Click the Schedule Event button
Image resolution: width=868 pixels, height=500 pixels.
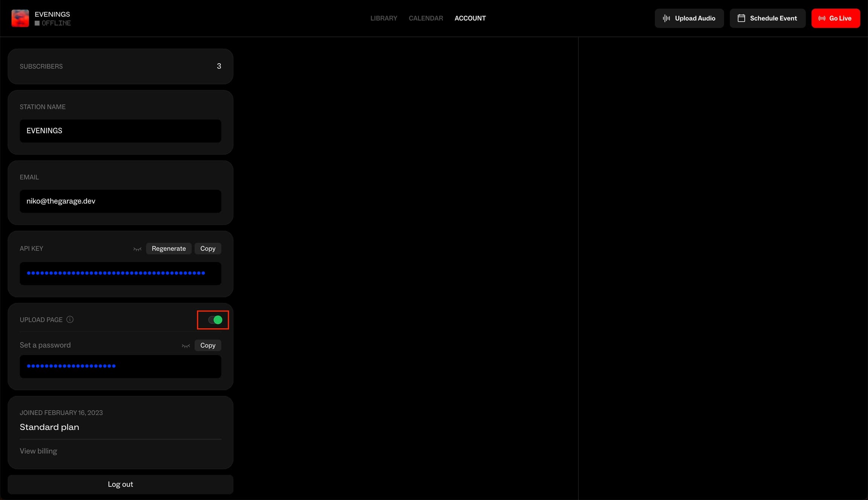(x=767, y=18)
